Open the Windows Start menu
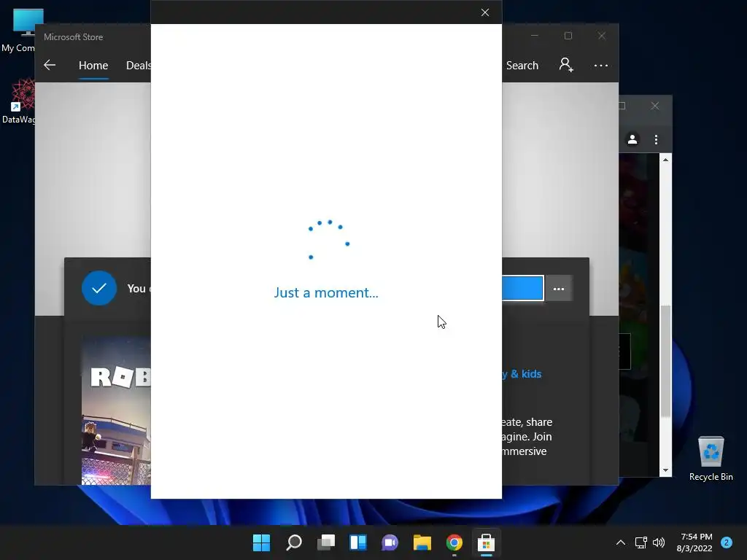 point(261,542)
